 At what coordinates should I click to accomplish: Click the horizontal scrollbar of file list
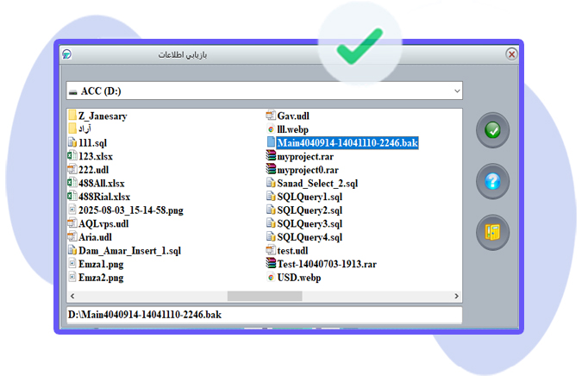click(264, 295)
